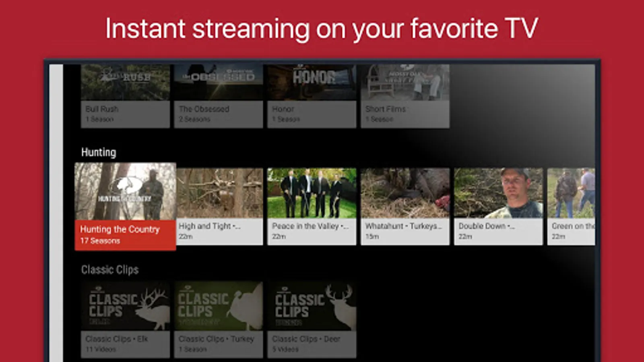The width and height of the screenshot is (644, 362).
Task: Select the 'Classic Clips - Elk' title label
Action: 117,339
